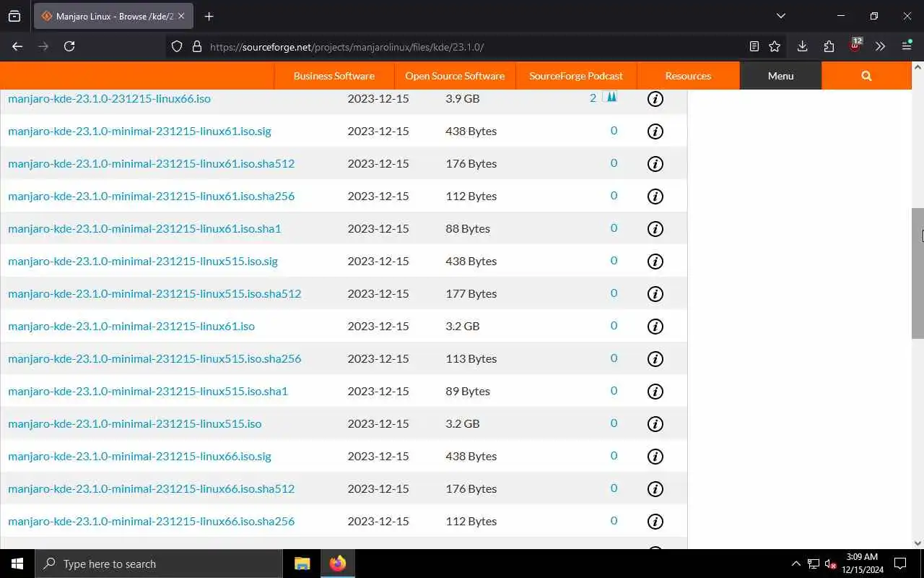Open Firefox View tab overview icon
Screen dimensions: 924x578
14,16
